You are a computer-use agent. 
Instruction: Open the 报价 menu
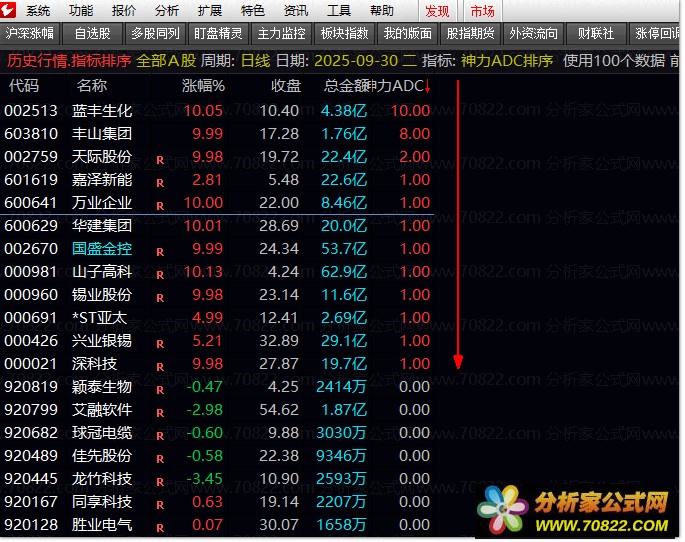[124, 10]
